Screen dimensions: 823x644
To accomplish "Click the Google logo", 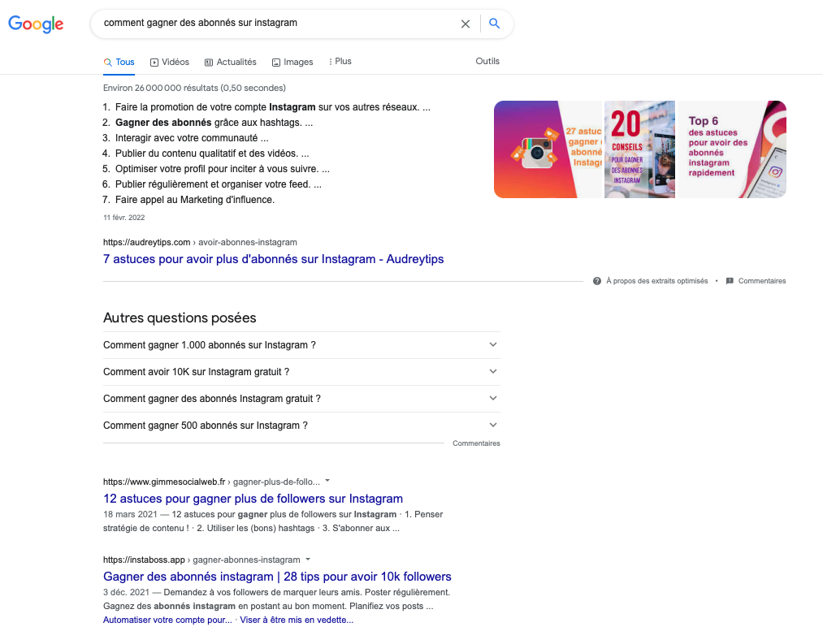I will click(x=36, y=24).
